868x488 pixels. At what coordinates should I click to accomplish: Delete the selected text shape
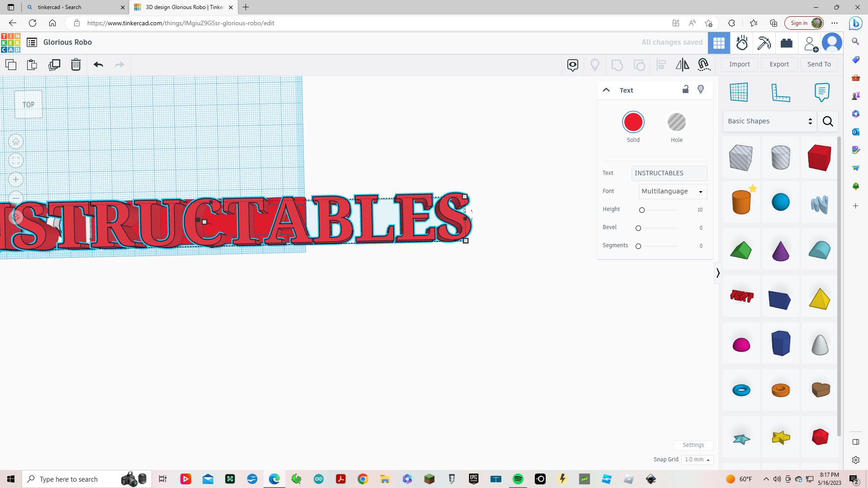click(x=75, y=65)
